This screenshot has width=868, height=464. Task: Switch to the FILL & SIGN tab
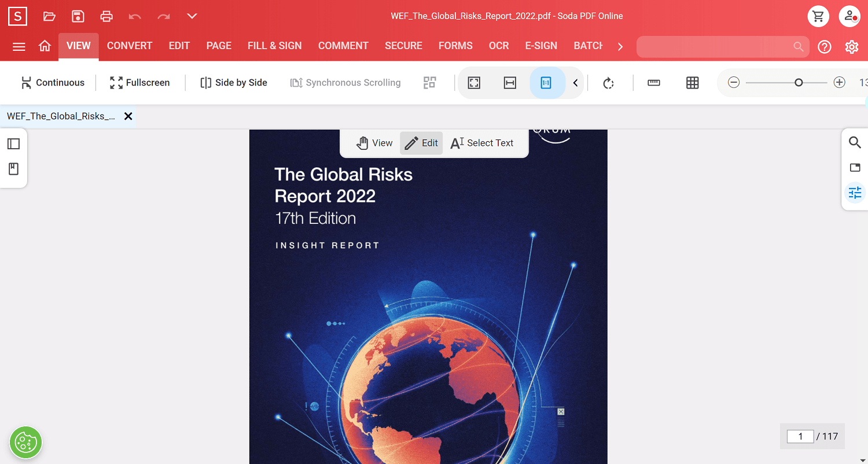(275, 46)
